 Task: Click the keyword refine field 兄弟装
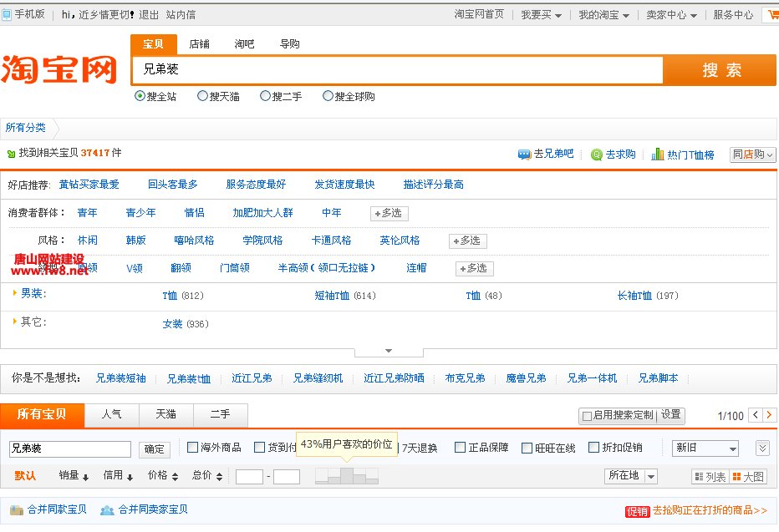[x=70, y=449]
